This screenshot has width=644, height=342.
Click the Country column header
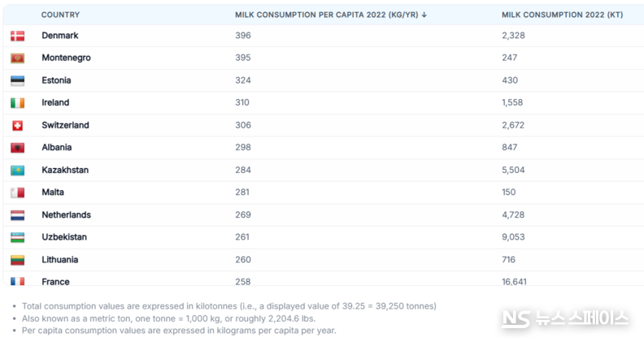(60, 15)
